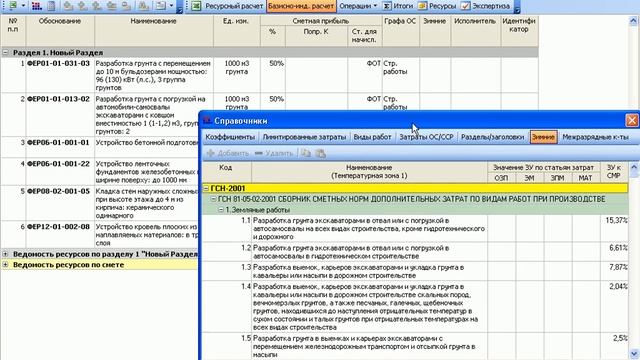This screenshot has width=640, height=360.
Task: Click the first grayed-out move icon after the calculator
Action: [x=68, y=6]
